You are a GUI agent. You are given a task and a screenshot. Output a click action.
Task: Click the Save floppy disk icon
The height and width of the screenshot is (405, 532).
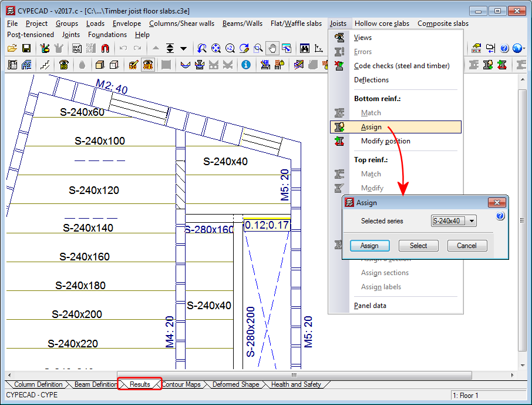(x=26, y=48)
